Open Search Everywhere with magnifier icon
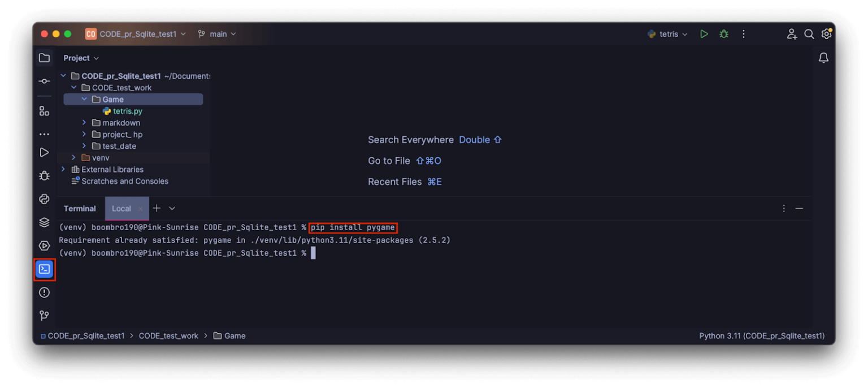 pos(809,34)
